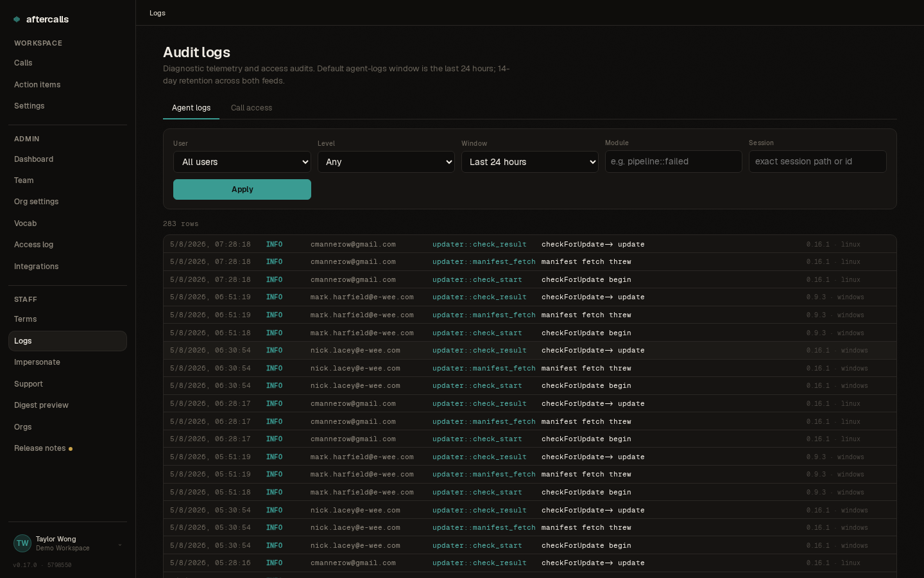
Task: Open the Vocab page
Action: [x=67, y=223]
